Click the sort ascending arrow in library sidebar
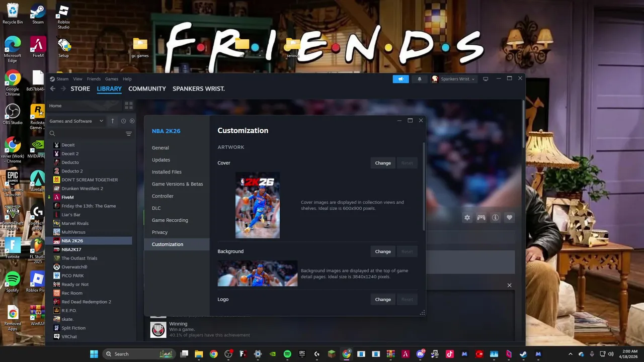This screenshot has height=362, width=644. pos(113,121)
